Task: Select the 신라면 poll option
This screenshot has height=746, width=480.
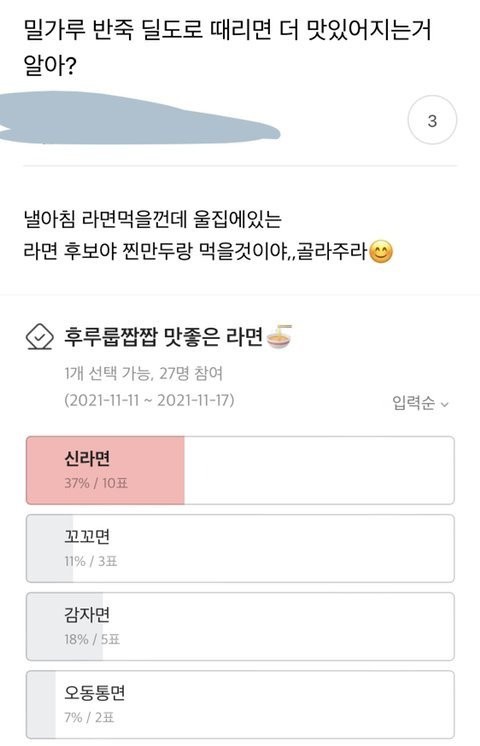Action: (x=240, y=470)
